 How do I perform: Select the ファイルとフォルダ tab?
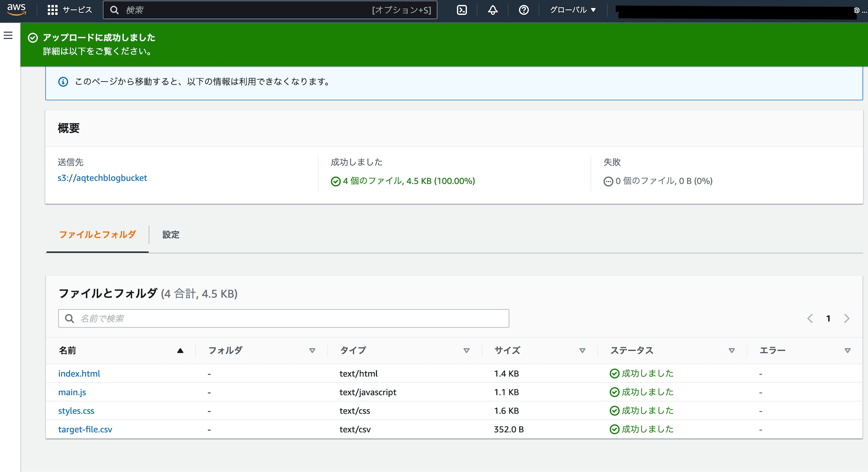click(x=97, y=235)
